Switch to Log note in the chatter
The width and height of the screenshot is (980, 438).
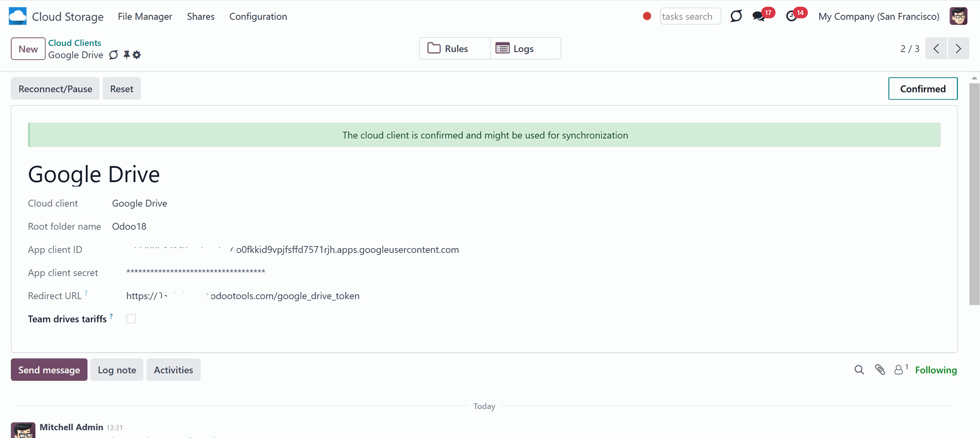tap(117, 370)
